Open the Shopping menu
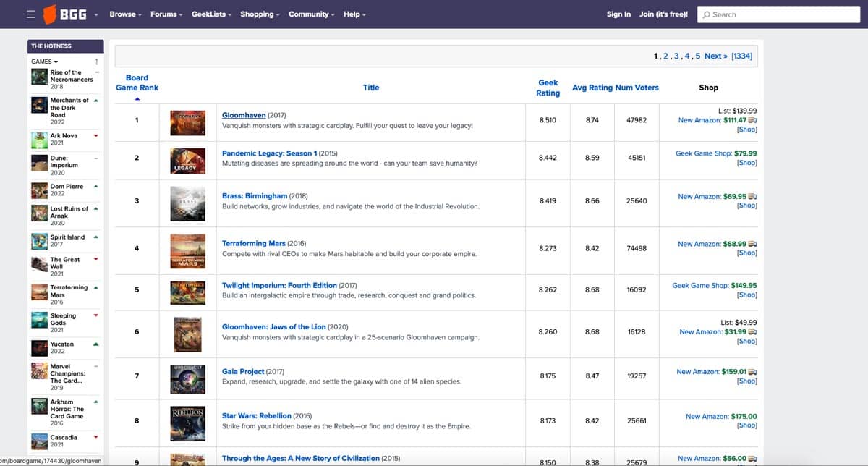This screenshot has width=868, height=466. click(x=260, y=14)
